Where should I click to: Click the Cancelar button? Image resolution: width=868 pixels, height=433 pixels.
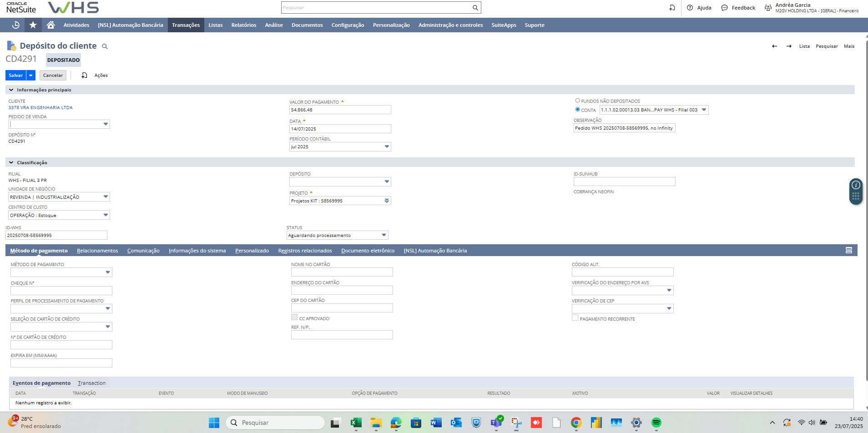(x=53, y=76)
